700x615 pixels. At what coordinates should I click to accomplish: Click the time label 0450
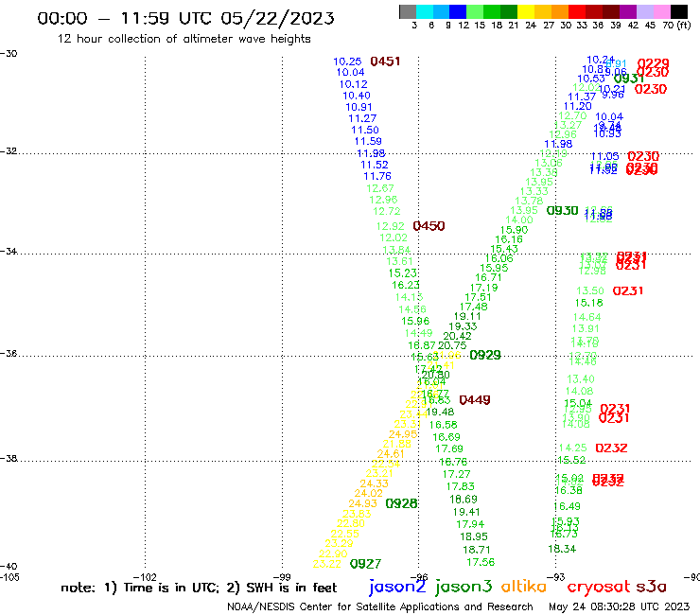click(429, 226)
